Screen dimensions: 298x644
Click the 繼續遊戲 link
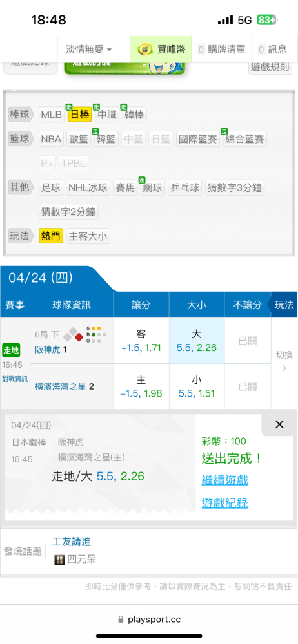[x=224, y=480]
